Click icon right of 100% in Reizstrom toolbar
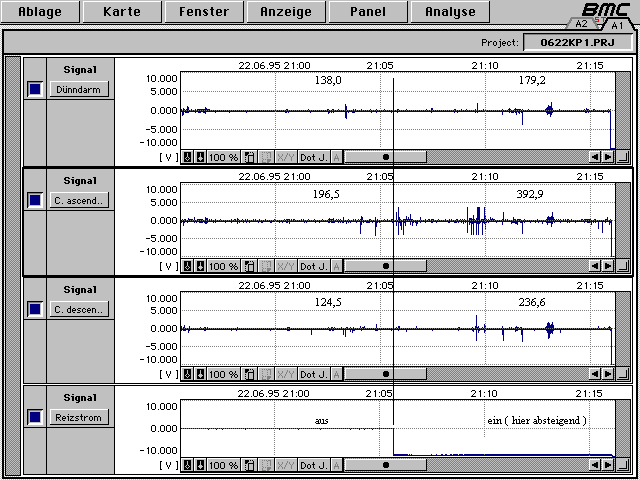This screenshot has height=480, width=640. point(250,465)
